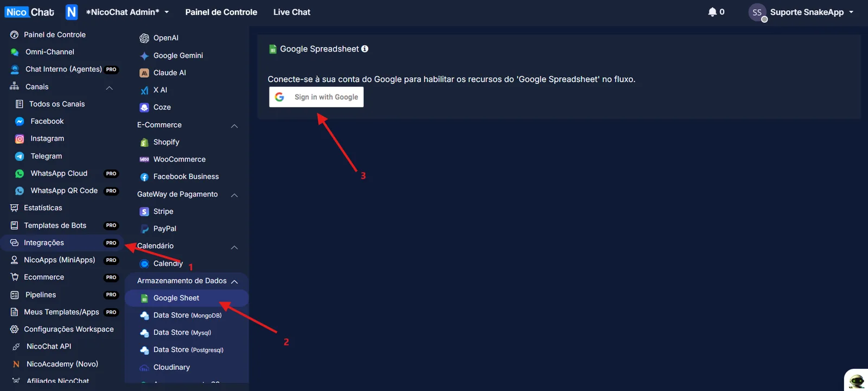Collapse the Canais section
The width and height of the screenshot is (868, 391).
click(109, 87)
